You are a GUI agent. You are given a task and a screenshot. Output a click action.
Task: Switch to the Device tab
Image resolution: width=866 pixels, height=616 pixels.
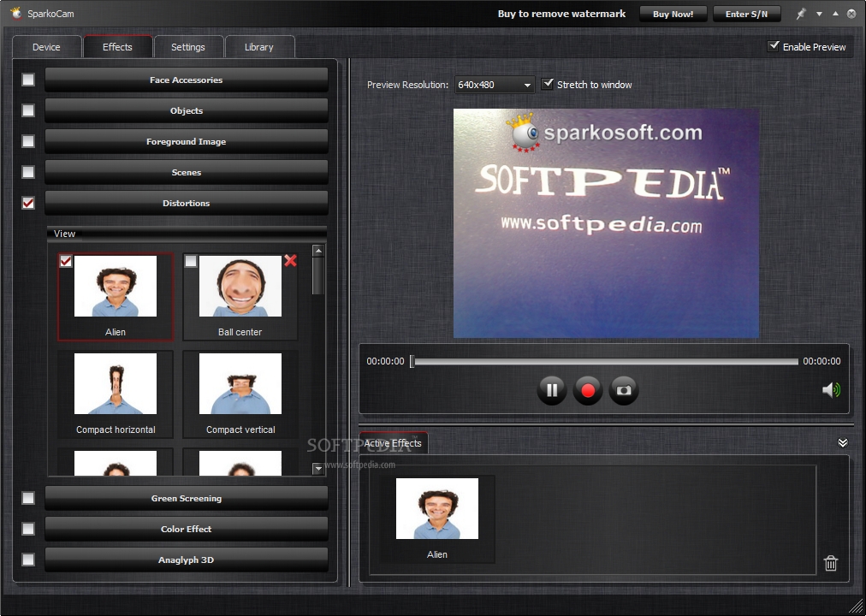coord(46,47)
